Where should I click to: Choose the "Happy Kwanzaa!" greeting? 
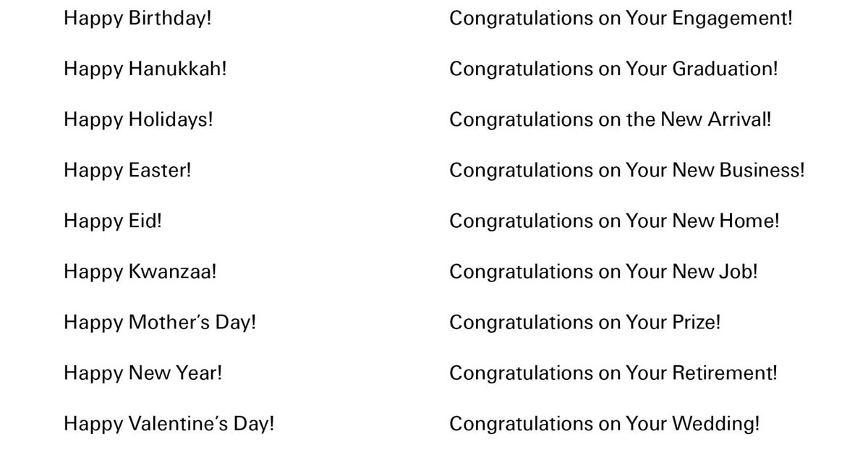140,271
